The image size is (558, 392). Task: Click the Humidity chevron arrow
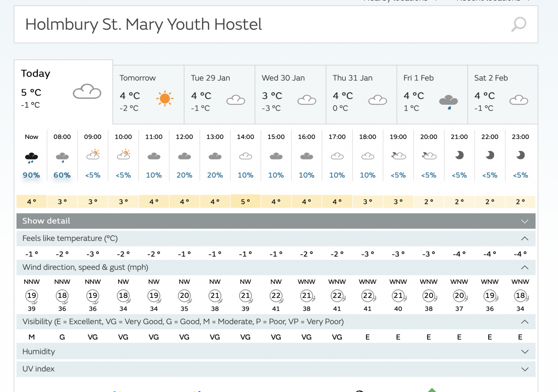[x=525, y=352]
